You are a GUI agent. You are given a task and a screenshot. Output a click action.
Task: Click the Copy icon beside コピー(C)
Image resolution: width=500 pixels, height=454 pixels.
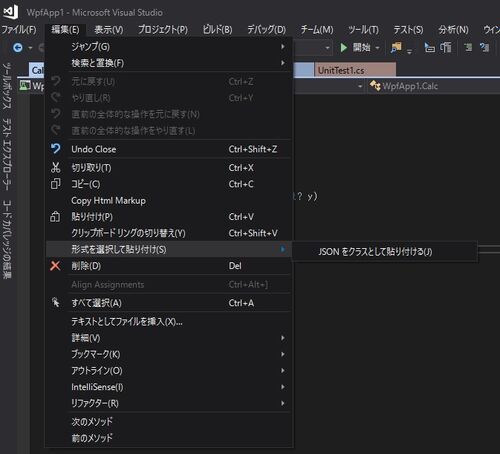[x=55, y=184]
